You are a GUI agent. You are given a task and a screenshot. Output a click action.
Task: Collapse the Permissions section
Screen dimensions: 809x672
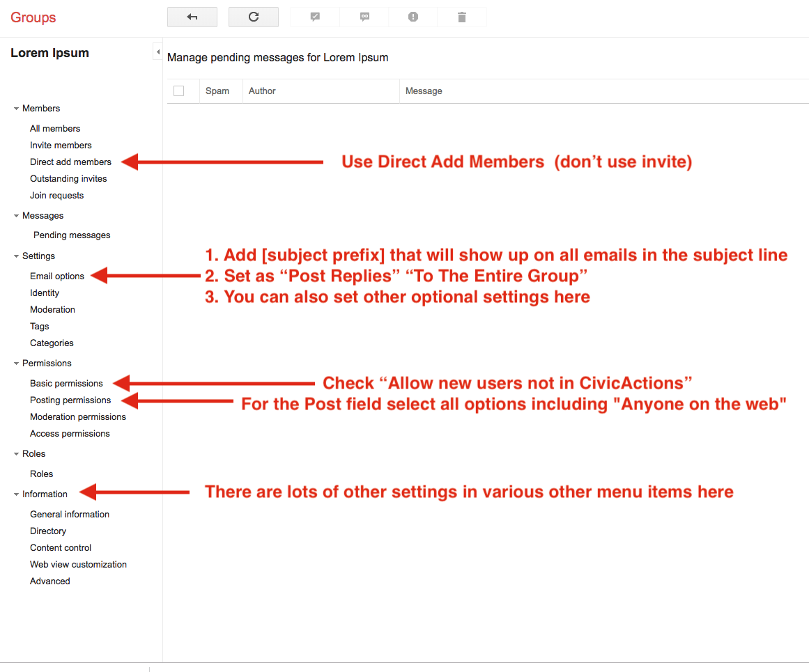(17, 364)
